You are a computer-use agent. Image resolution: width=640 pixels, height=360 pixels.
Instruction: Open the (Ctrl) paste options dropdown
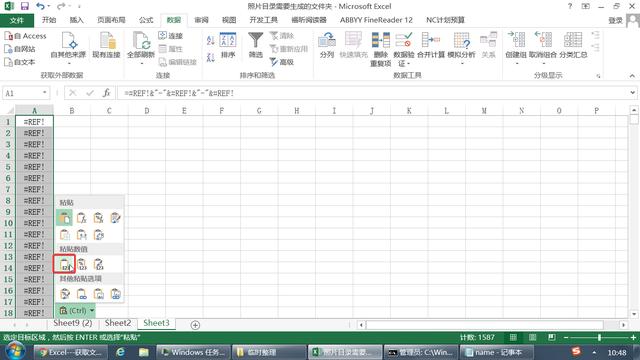[76, 311]
